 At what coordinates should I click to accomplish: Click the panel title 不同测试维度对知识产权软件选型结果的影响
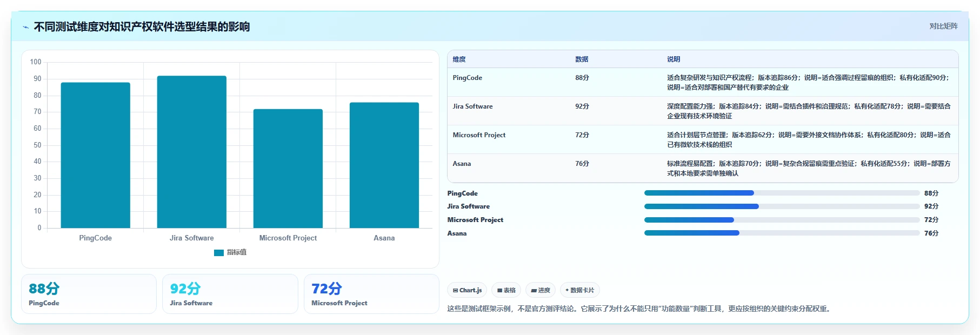pyautogui.click(x=142, y=27)
